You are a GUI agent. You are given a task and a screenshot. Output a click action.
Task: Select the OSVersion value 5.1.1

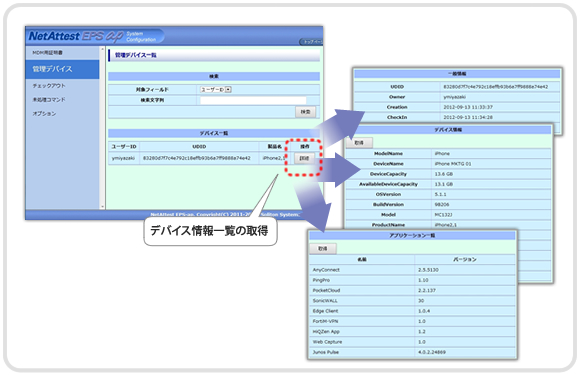[441, 195]
